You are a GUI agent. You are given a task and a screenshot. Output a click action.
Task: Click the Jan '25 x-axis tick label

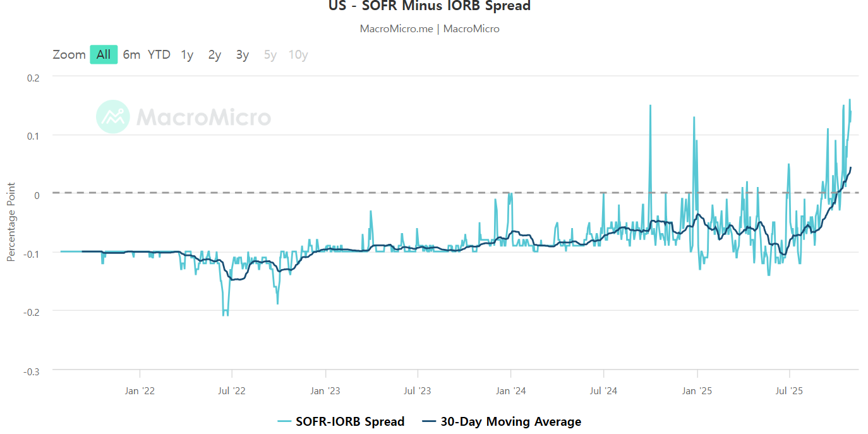(x=697, y=391)
